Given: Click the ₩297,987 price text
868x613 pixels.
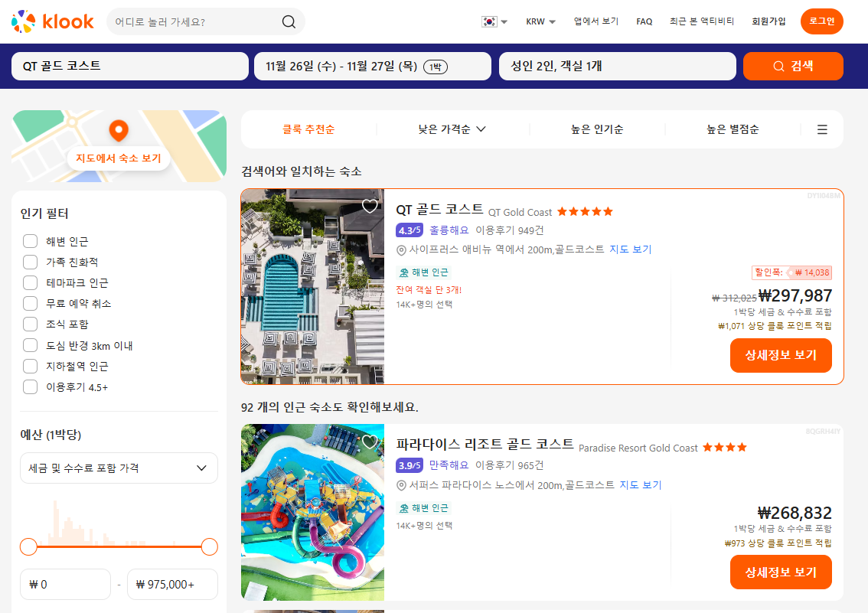Looking at the screenshot, I should (x=795, y=295).
